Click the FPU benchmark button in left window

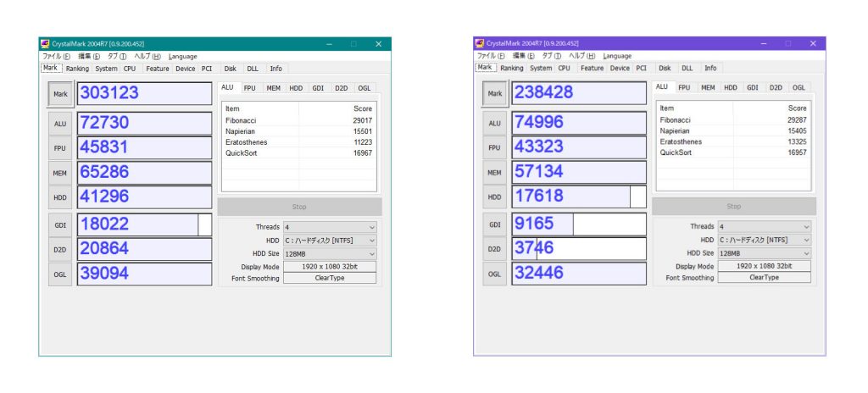60,148
